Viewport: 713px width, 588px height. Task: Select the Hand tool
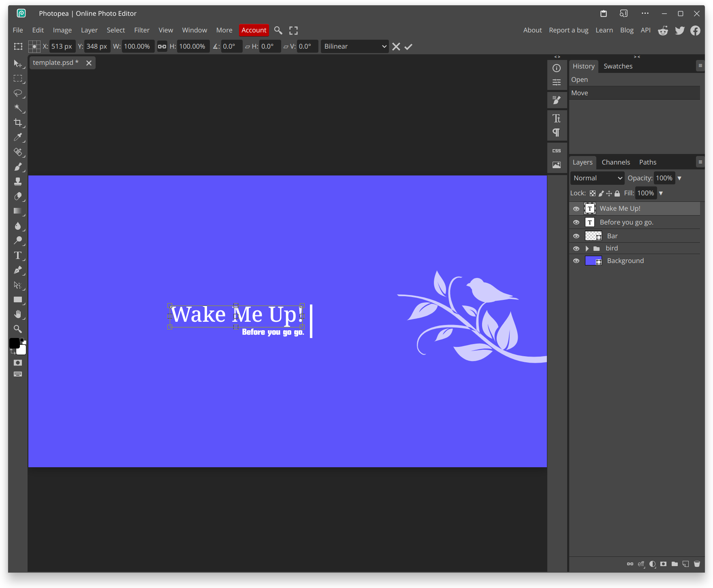18,314
